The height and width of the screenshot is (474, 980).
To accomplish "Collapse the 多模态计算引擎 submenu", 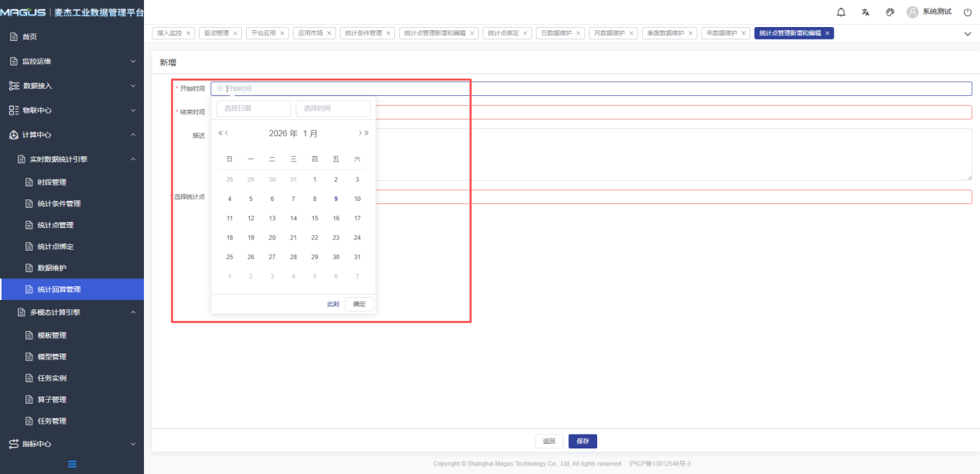I will click(133, 312).
